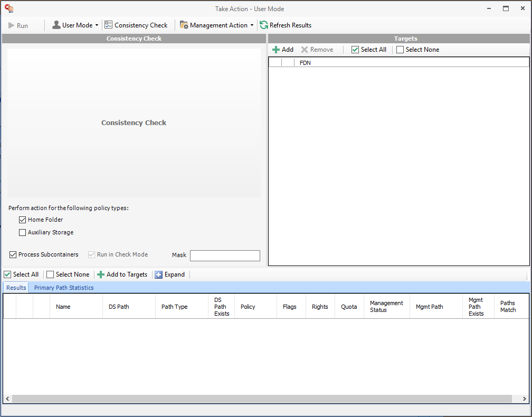Click the Management Action folder-gear icon

pyautogui.click(x=184, y=25)
